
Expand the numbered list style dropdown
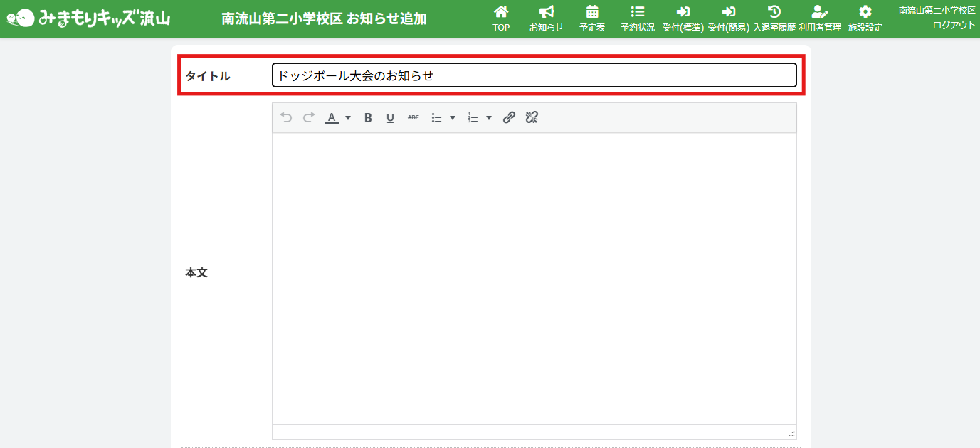(488, 118)
